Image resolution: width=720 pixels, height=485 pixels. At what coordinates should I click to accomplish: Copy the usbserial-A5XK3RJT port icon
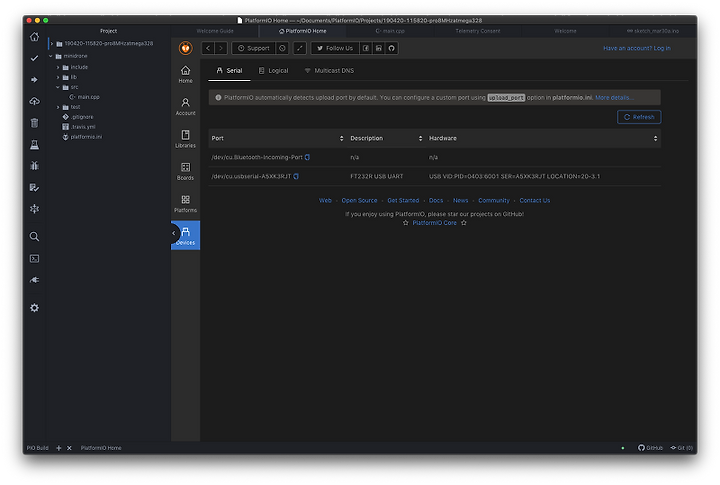(296, 176)
